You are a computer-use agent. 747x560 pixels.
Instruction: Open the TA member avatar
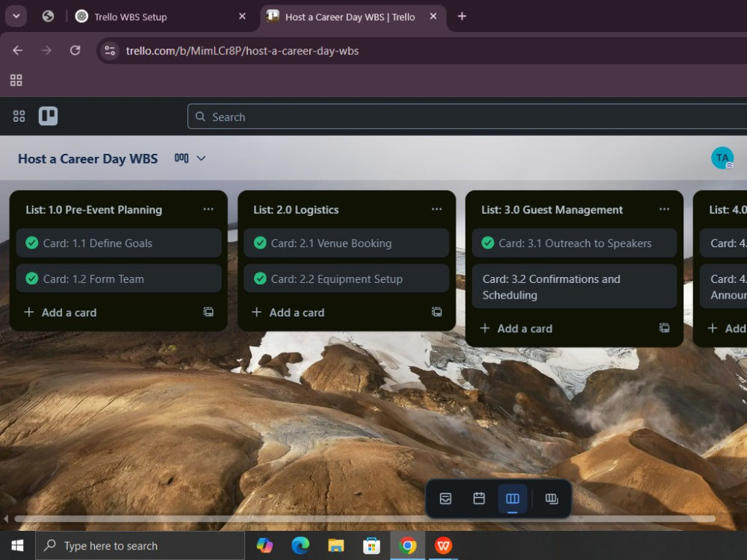coord(722,158)
